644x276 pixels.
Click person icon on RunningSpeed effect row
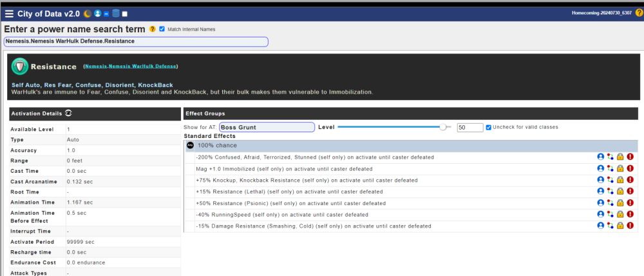point(600,214)
